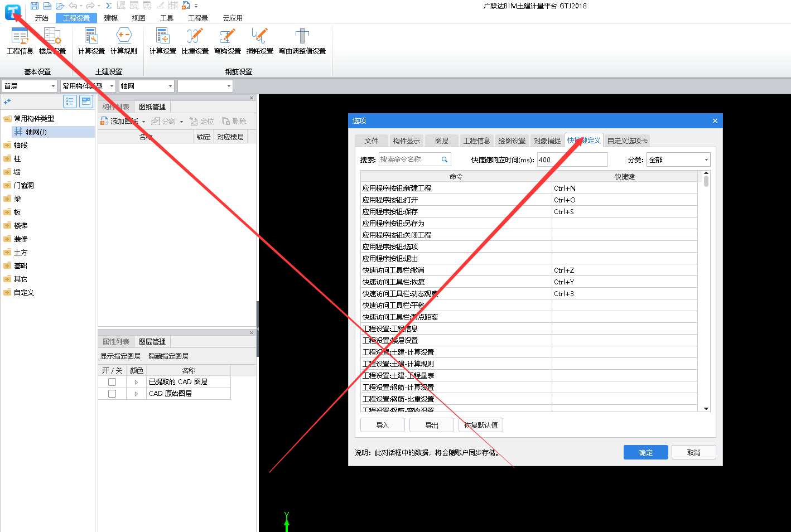Click 导入 import button
This screenshot has height=532, width=791.
[383, 425]
